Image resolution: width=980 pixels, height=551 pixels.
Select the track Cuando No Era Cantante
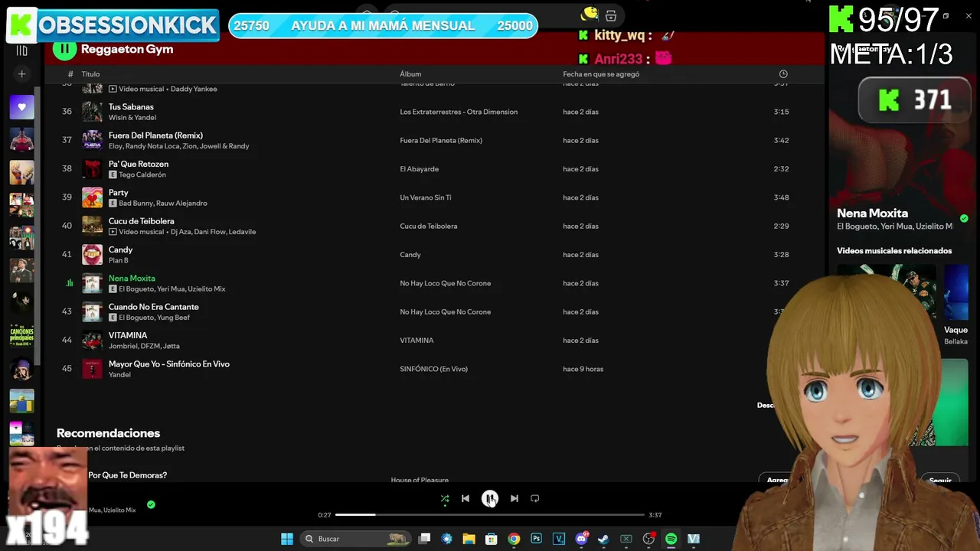point(154,307)
